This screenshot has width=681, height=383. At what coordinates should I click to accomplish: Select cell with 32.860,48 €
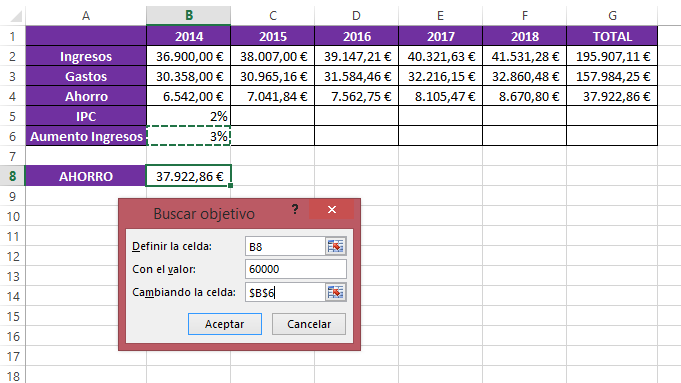(525, 76)
